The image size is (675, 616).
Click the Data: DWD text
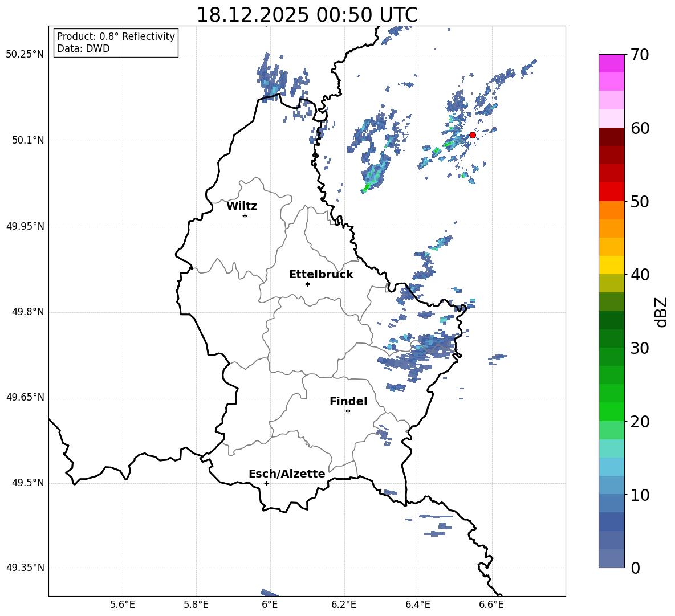83,48
